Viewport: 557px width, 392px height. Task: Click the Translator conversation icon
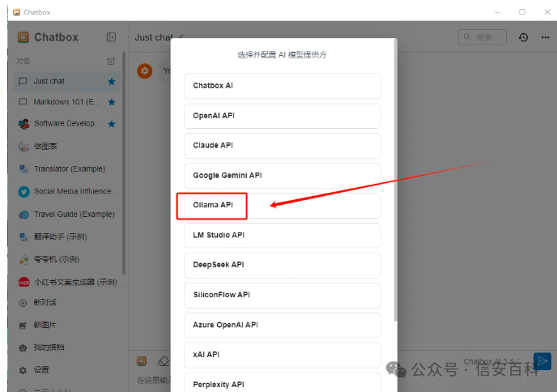[23, 168]
